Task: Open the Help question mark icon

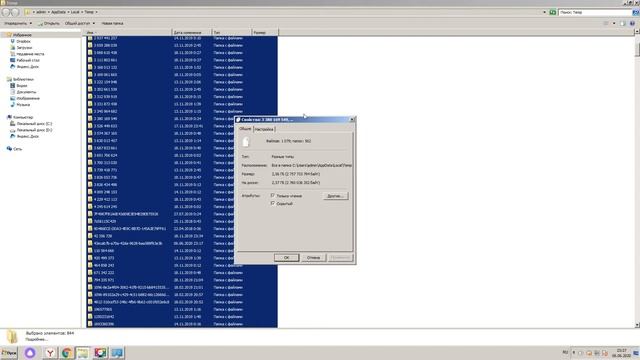Action: click(632, 23)
